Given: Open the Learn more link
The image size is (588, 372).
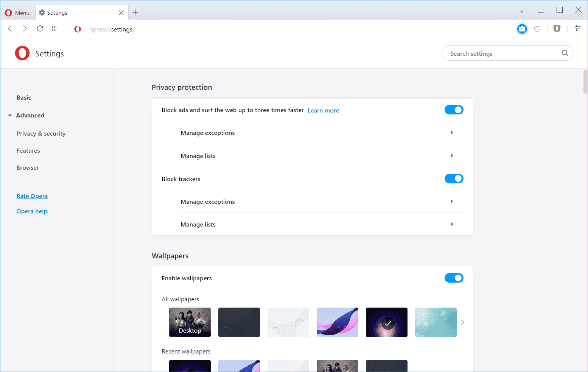Looking at the screenshot, I should [323, 111].
